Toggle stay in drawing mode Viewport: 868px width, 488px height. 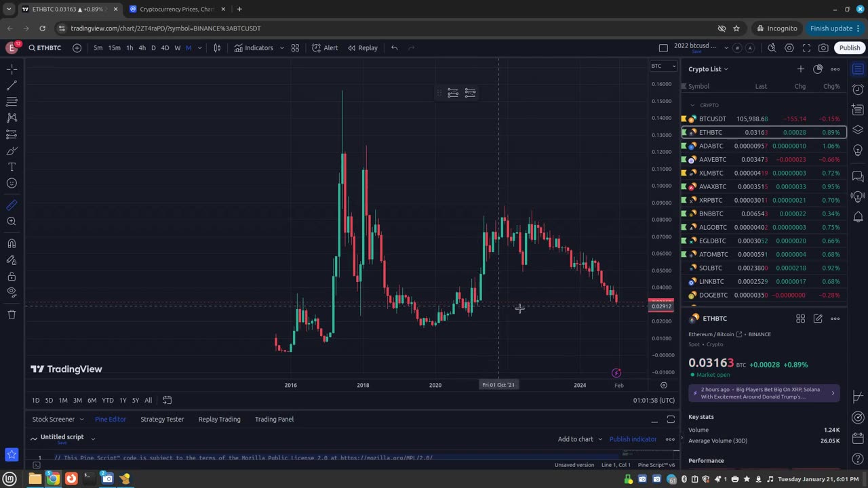click(12, 260)
